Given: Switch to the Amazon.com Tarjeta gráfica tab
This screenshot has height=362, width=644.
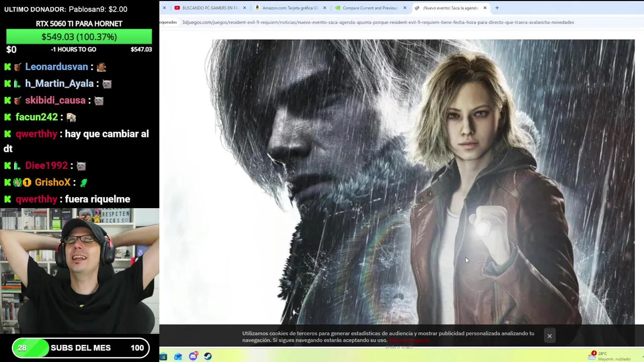Looking at the screenshot, I should coord(290,8).
